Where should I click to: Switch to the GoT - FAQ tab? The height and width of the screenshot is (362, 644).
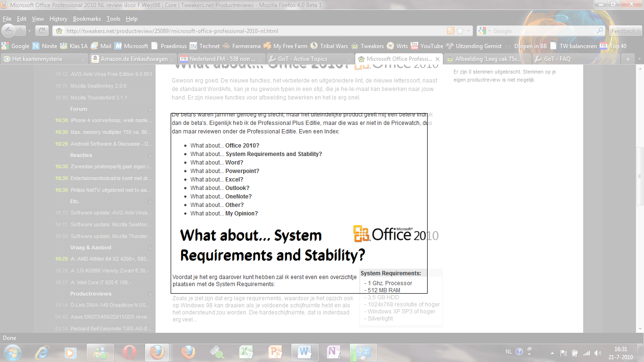coord(576,59)
